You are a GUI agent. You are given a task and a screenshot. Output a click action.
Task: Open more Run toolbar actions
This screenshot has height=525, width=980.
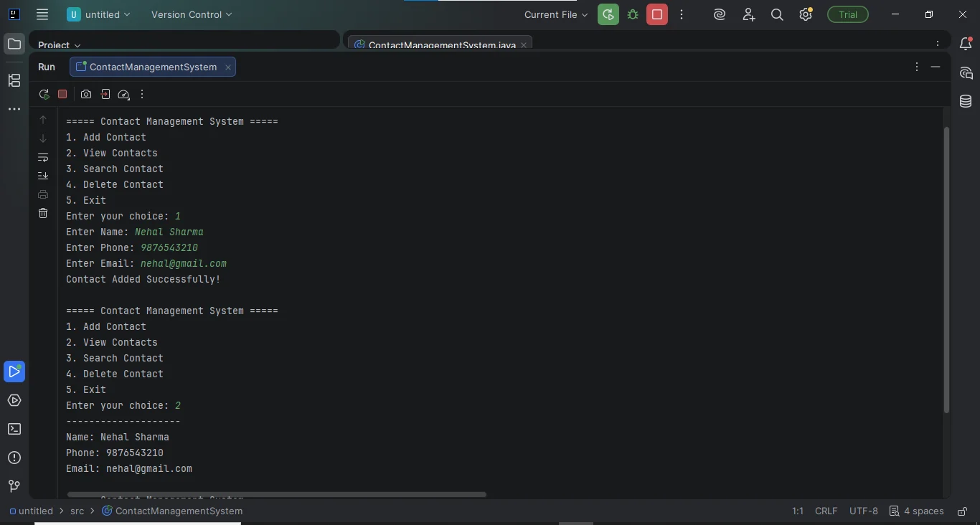point(142,94)
